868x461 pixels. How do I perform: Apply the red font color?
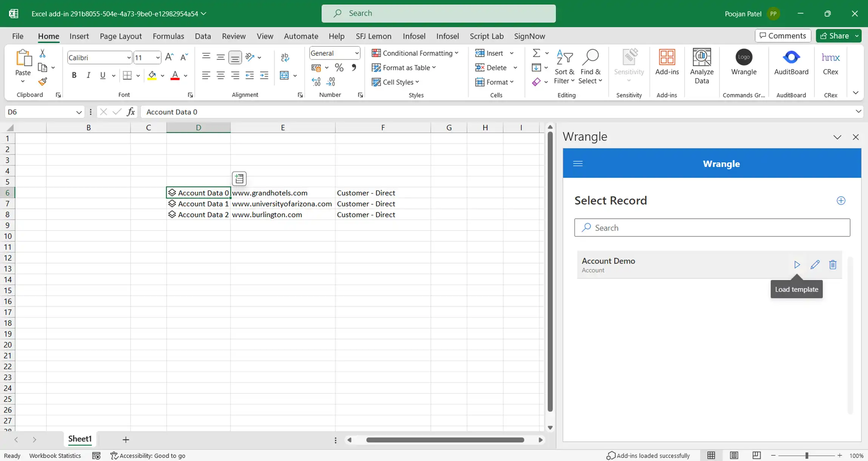(175, 76)
